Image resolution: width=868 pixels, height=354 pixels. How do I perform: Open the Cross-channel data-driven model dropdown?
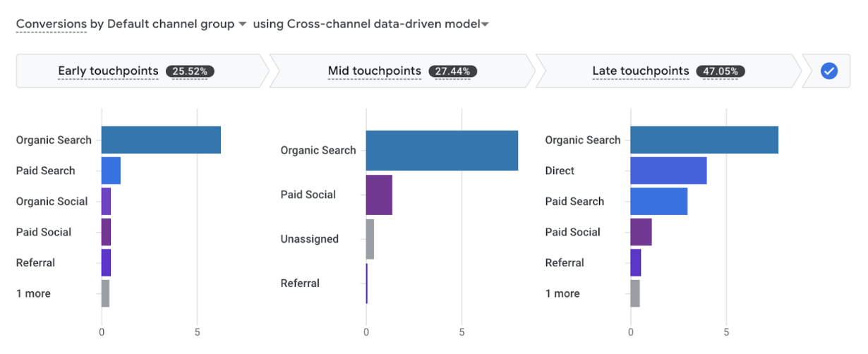tap(485, 25)
